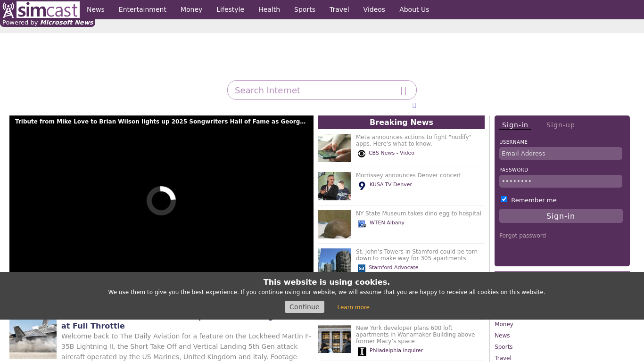Open New York developer 600 loft article

415,335
